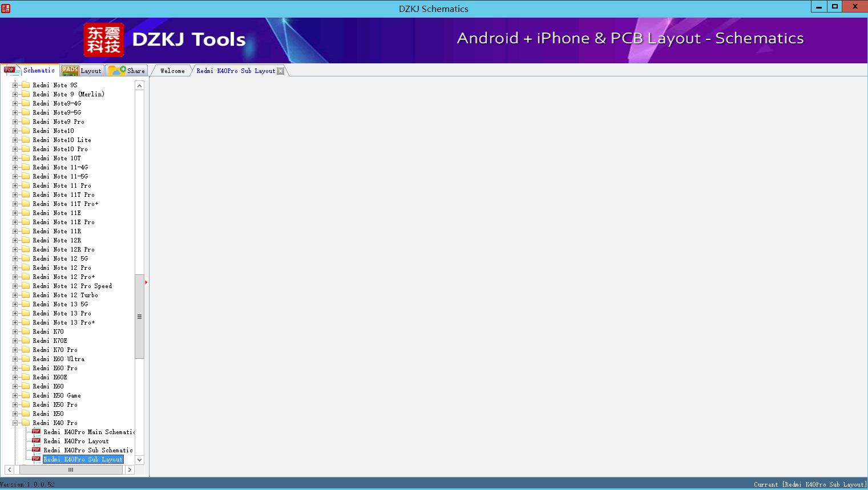
Task: Click the Redmi Note9-5G folder icon
Action: pyautogui.click(x=26, y=112)
